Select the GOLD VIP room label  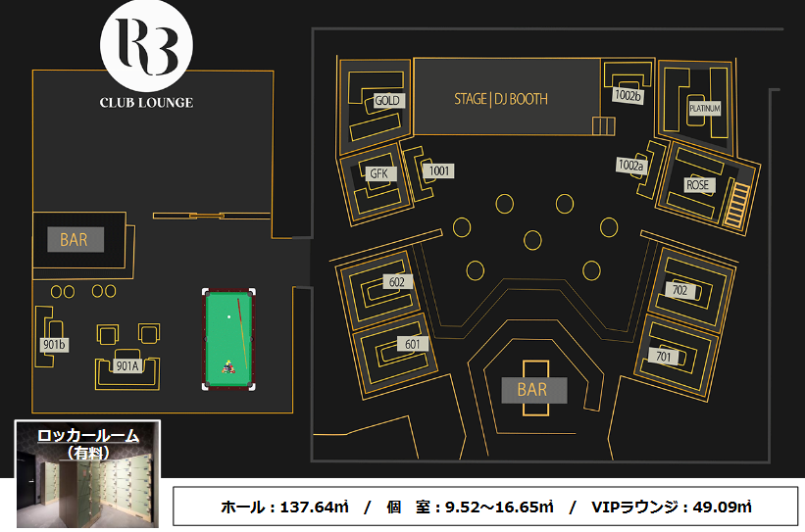388,101
